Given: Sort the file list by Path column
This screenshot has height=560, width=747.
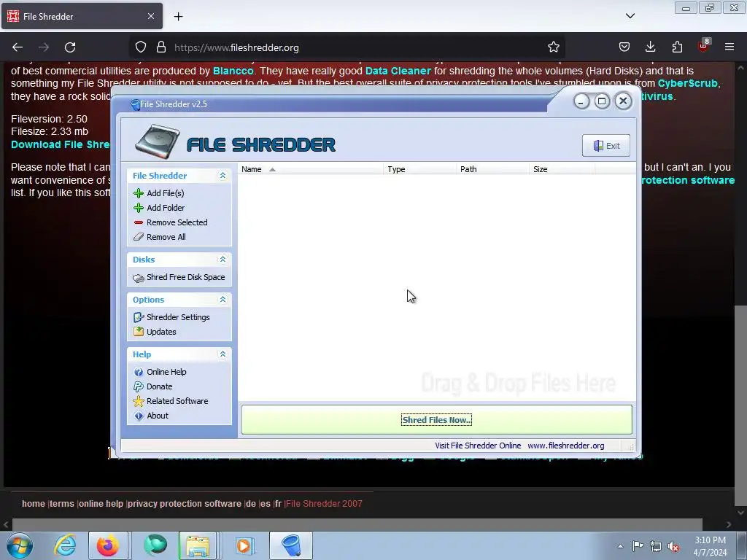Looking at the screenshot, I should (x=492, y=169).
